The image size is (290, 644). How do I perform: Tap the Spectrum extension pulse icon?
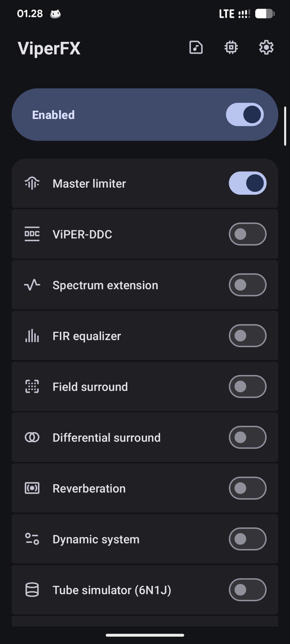pos(32,285)
